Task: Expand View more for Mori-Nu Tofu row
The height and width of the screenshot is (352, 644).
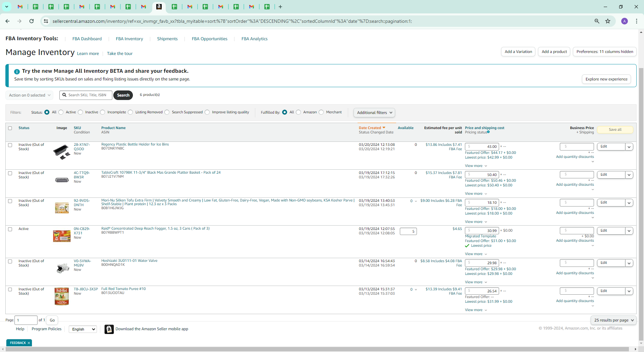Action: click(476, 222)
